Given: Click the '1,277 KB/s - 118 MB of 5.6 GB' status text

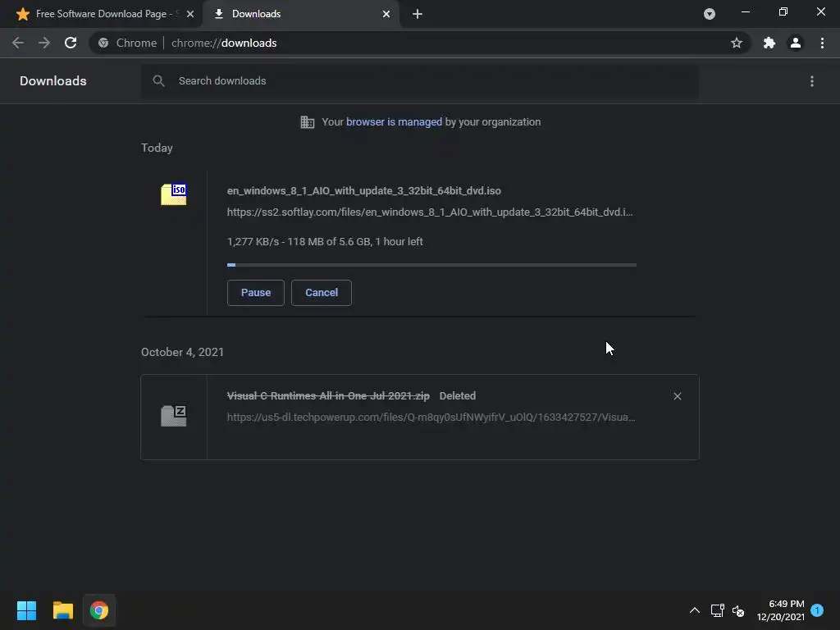Looking at the screenshot, I should (325, 242).
